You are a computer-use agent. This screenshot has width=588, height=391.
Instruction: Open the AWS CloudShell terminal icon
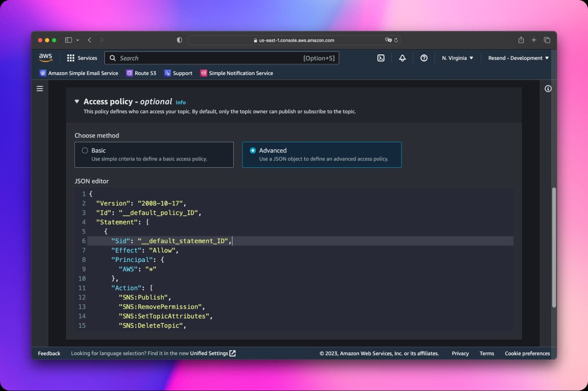tap(381, 58)
